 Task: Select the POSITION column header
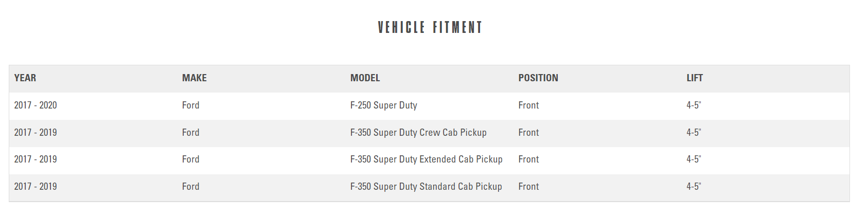tap(538, 78)
